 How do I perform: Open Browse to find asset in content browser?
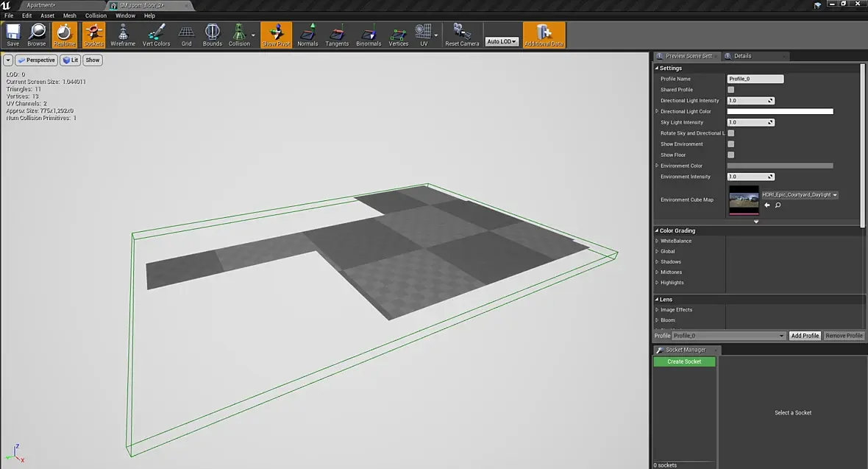(x=37, y=34)
